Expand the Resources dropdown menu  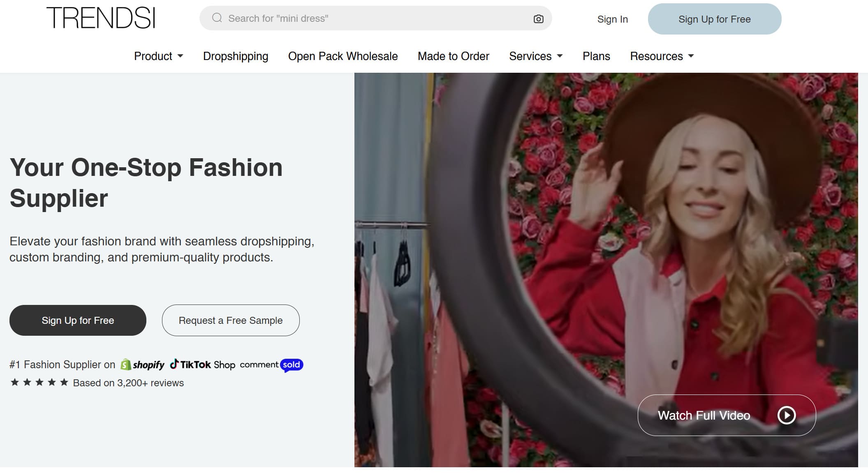point(662,56)
